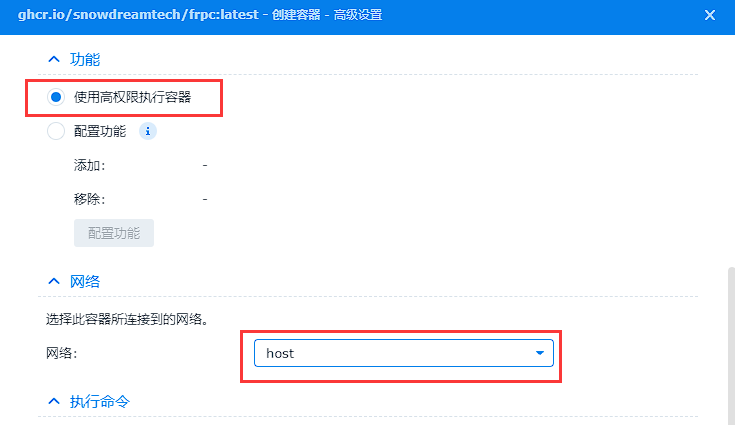The image size is (735, 425).
Task: Collapse the 功能 section chevron
Action: click(53, 60)
